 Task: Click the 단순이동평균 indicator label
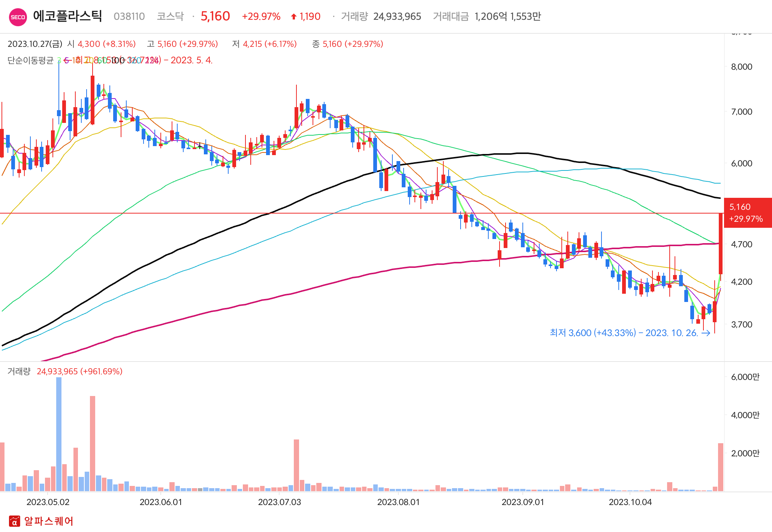click(x=30, y=60)
